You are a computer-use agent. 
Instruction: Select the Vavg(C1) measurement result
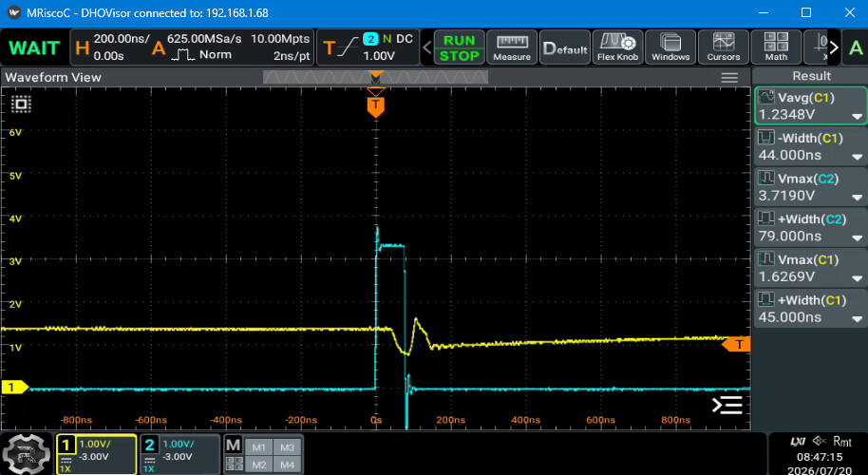click(810, 105)
